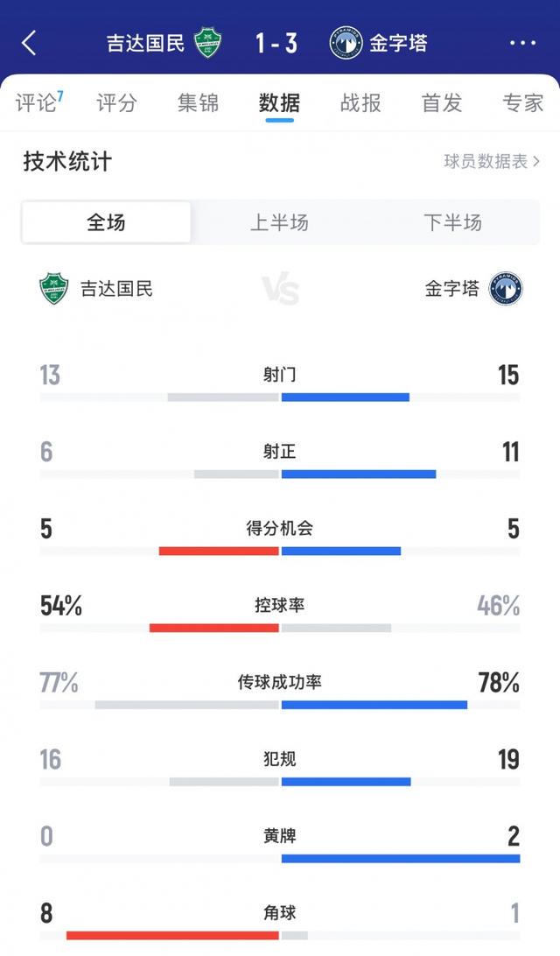560x956 pixels.
Task: Tap the VS icon between team logos
Action: [282, 286]
